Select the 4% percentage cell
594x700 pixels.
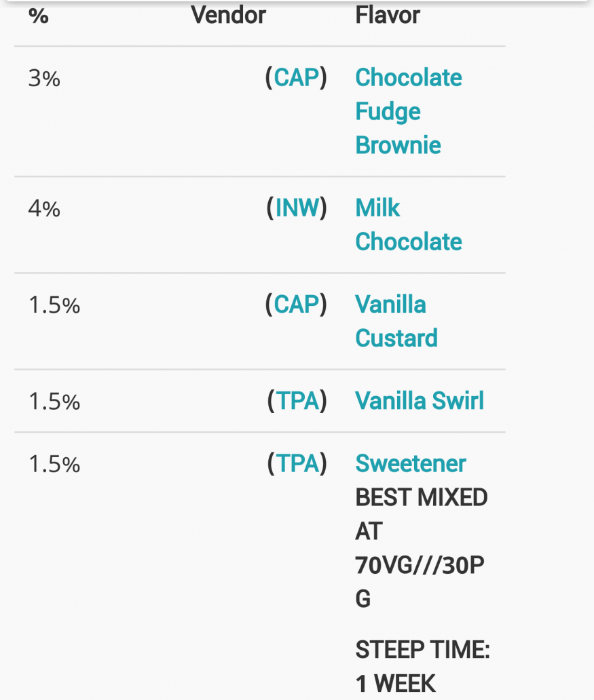pos(44,208)
